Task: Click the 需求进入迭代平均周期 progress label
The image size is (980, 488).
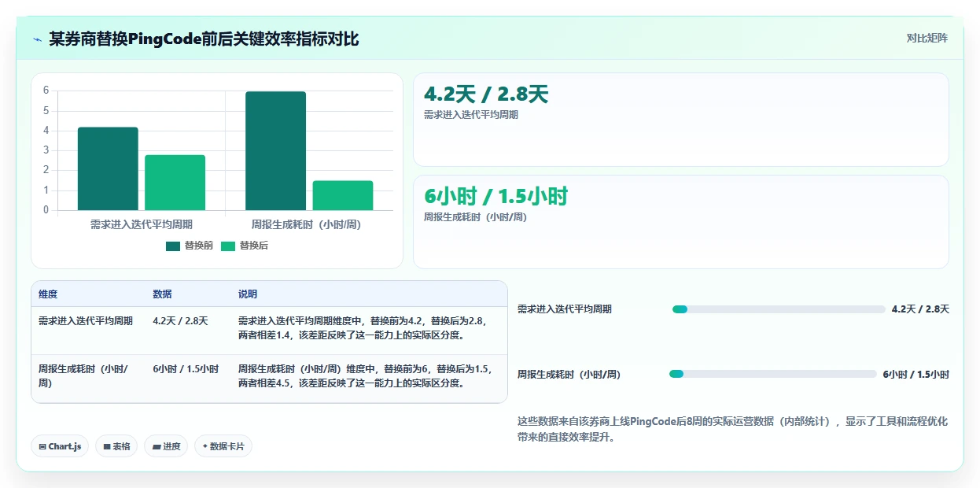Action: [x=565, y=309]
